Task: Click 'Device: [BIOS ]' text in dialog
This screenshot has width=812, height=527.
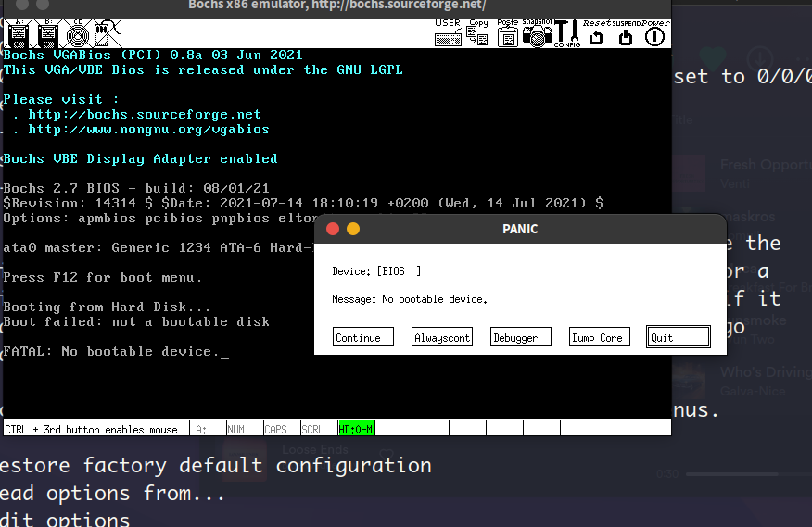Action: pos(376,271)
